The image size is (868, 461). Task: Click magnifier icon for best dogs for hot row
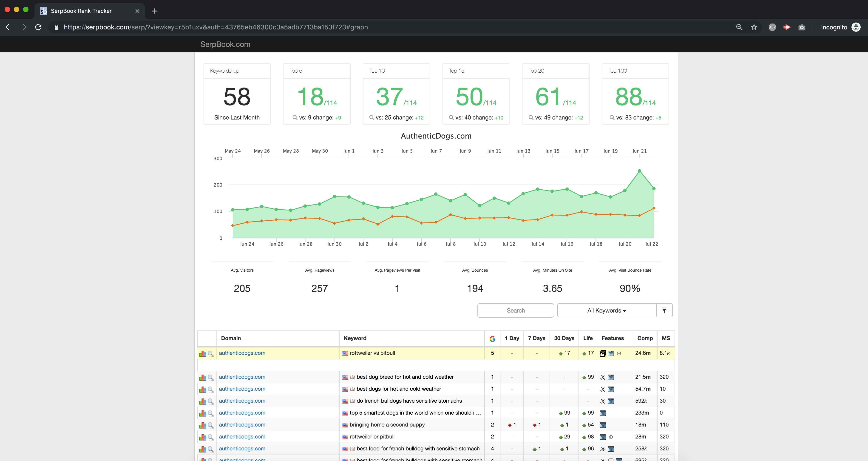point(211,389)
